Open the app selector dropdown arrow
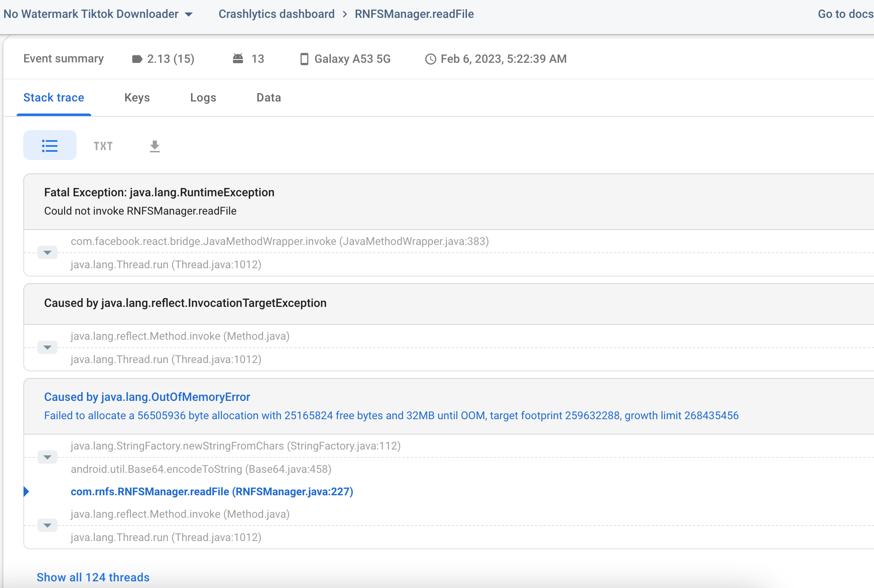874x588 pixels. [x=189, y=15]
